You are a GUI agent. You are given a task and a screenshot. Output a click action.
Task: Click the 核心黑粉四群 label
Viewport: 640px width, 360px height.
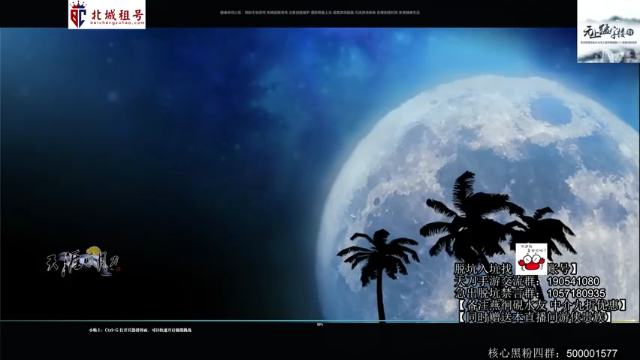point(525,353)
